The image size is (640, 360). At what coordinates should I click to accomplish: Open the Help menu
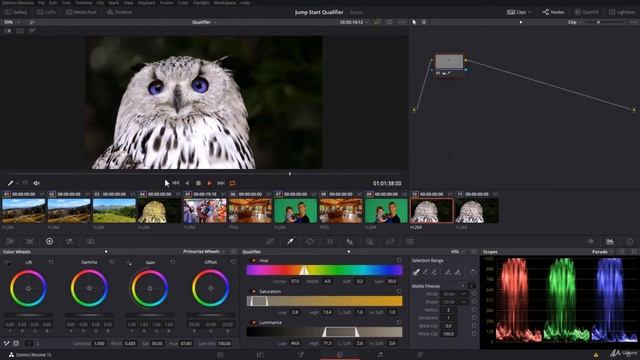245,3
